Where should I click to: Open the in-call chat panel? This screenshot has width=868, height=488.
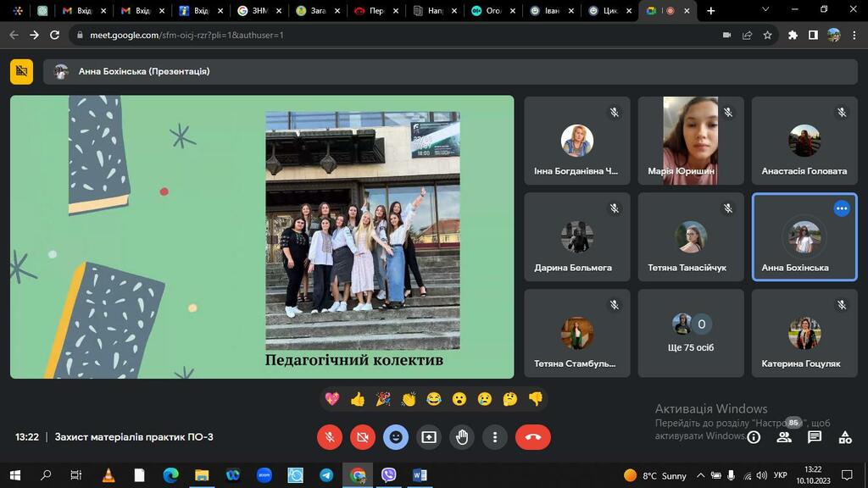pos(815,437)
